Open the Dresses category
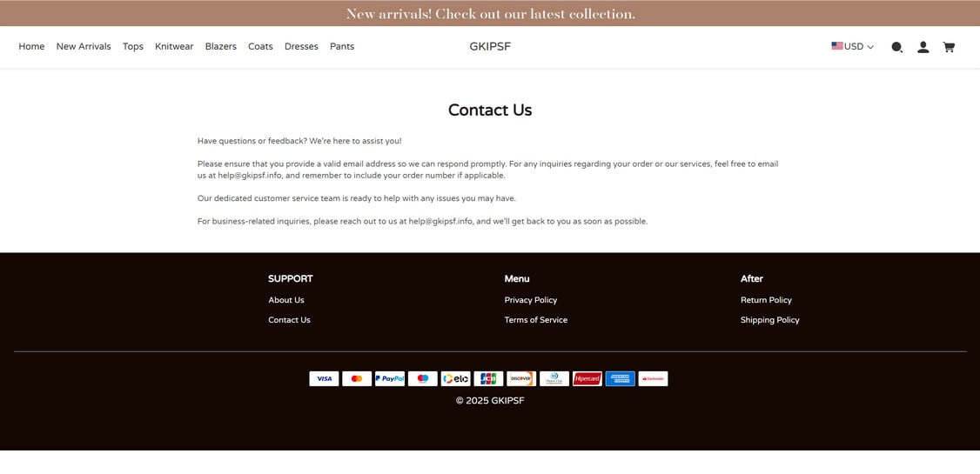This screenshot has width=980, height=474. click(301, 46)
